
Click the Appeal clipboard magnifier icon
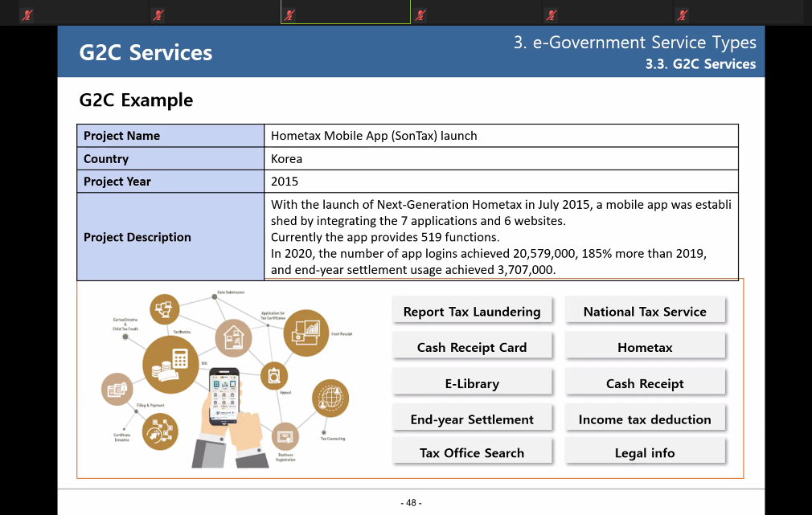[x=274, y=376]
